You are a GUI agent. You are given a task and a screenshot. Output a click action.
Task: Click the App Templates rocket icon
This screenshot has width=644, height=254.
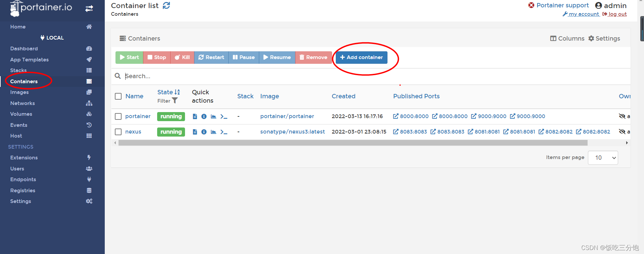[x=89, y=59]
